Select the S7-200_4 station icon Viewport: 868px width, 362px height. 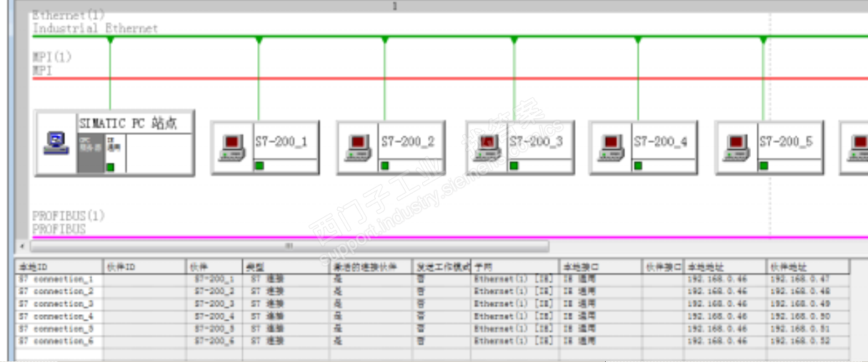612,147
